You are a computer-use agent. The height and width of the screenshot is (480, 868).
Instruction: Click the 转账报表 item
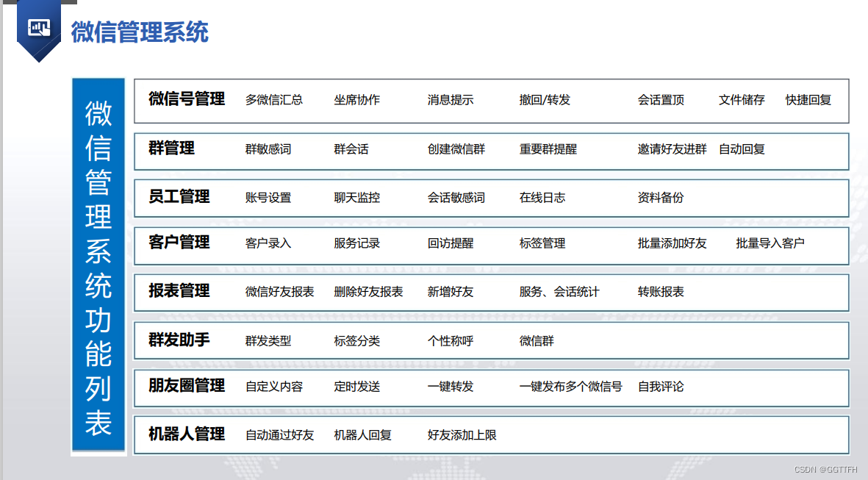click(x=661, y=292)
